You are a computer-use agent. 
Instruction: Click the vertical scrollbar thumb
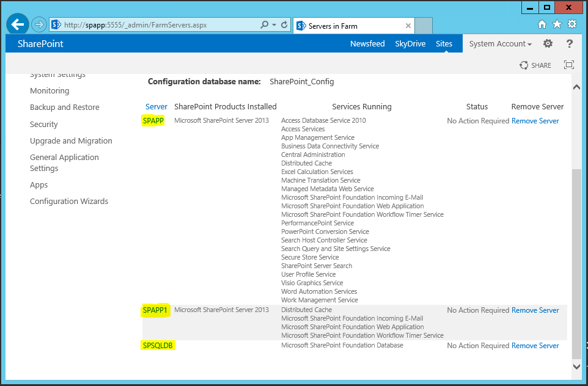tap(576, 263)
